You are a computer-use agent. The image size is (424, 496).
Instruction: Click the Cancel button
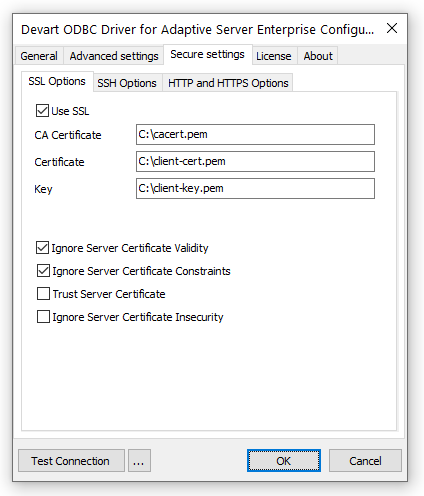365,461
